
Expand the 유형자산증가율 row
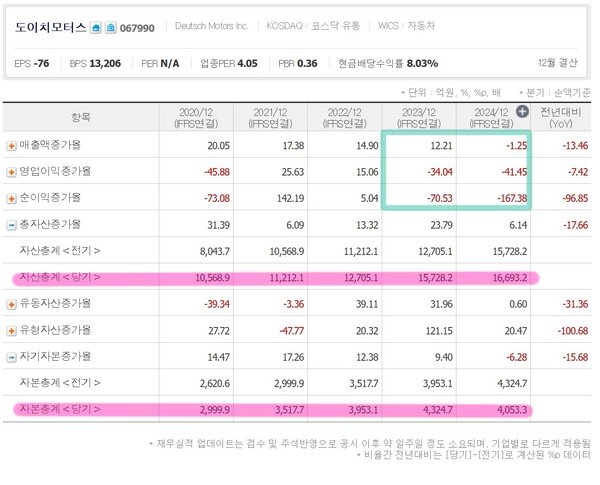tap(11, 331)
